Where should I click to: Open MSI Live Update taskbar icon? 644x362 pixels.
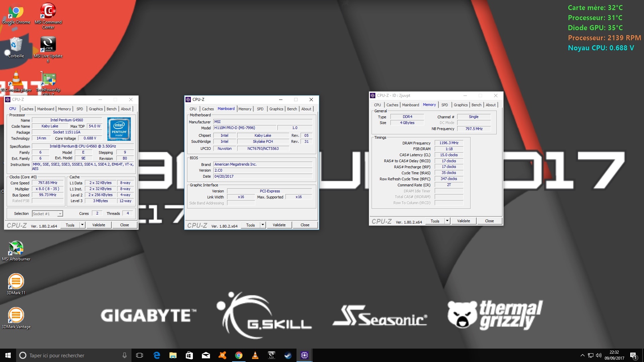click(271, 355)
